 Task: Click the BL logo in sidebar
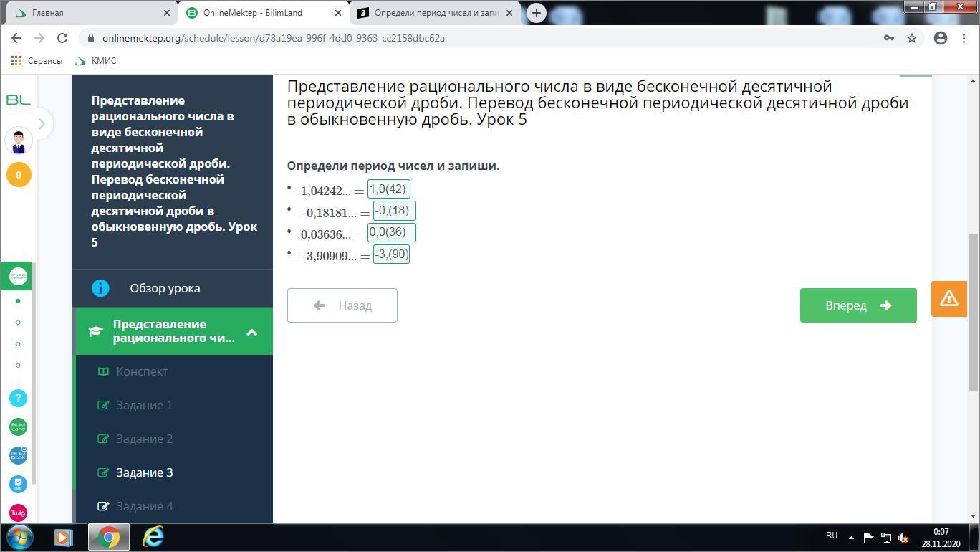pos(18,100)
